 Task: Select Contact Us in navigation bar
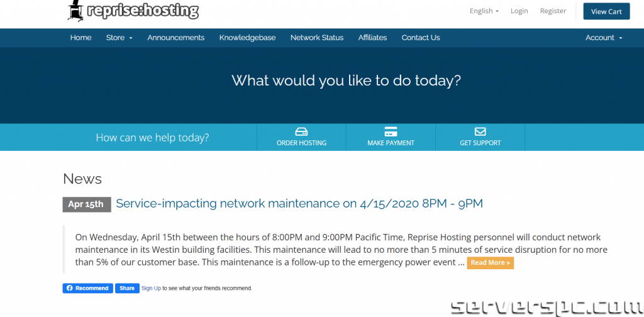421,38
